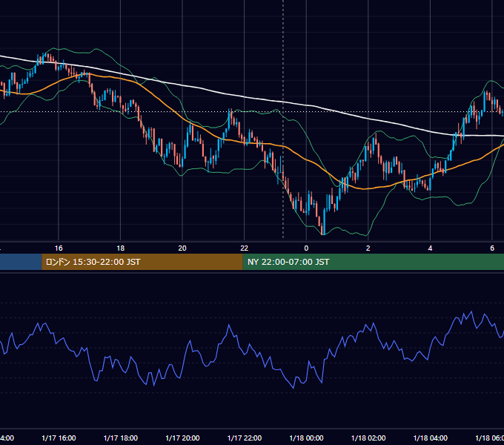The height and width of the screenshot is (445, 504).
Task: Click the 0 hour label on the upper axis
Action: tap(306, 248)
